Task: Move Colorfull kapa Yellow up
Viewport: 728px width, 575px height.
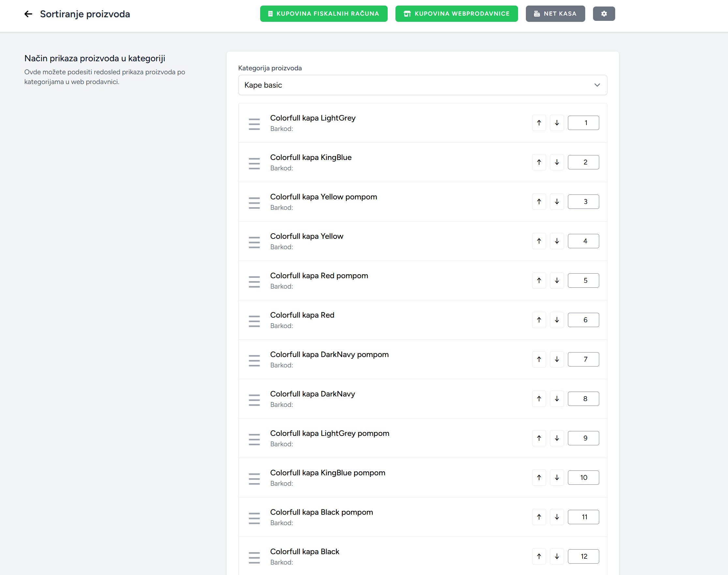Action: [x=539, y=241]
